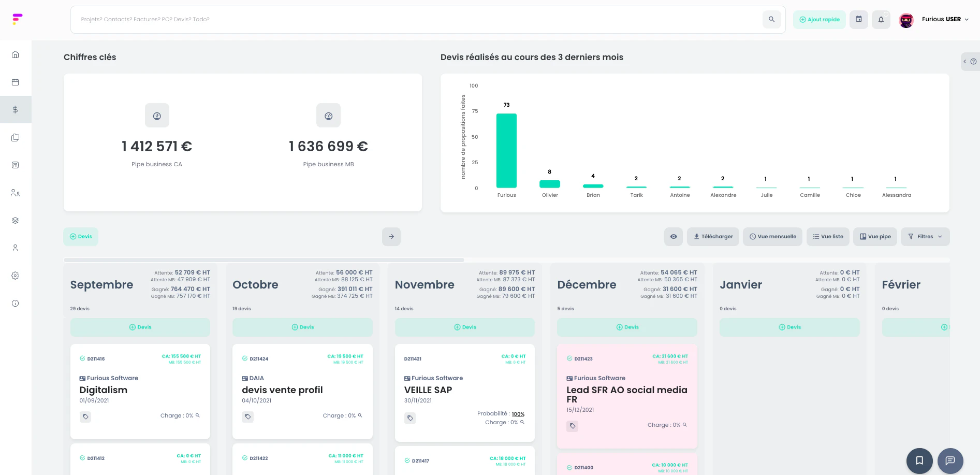Open the calendar icon in left sidebar

tap(16, 82)
